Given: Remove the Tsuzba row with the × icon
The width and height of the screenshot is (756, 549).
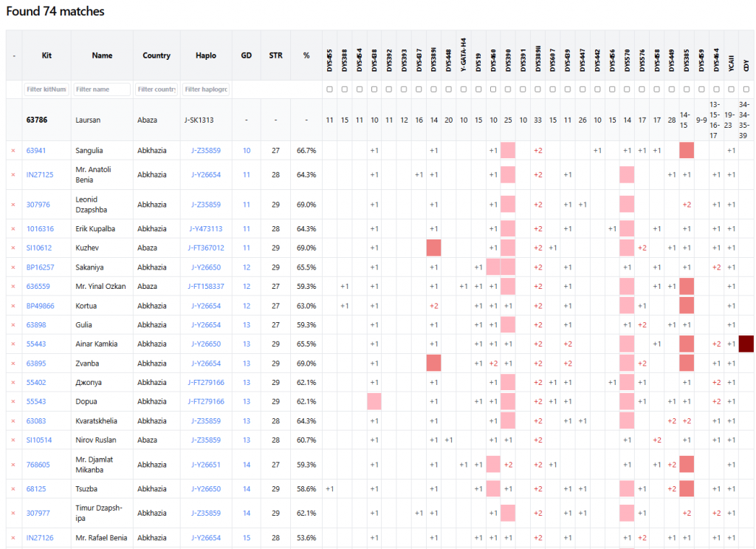Looking at the screenshot, I should pos(13,489).
